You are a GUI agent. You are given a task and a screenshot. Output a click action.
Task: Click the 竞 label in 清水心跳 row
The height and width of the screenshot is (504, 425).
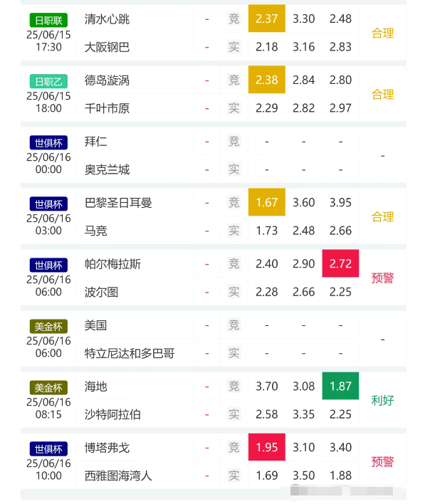(x=234, y=19)
